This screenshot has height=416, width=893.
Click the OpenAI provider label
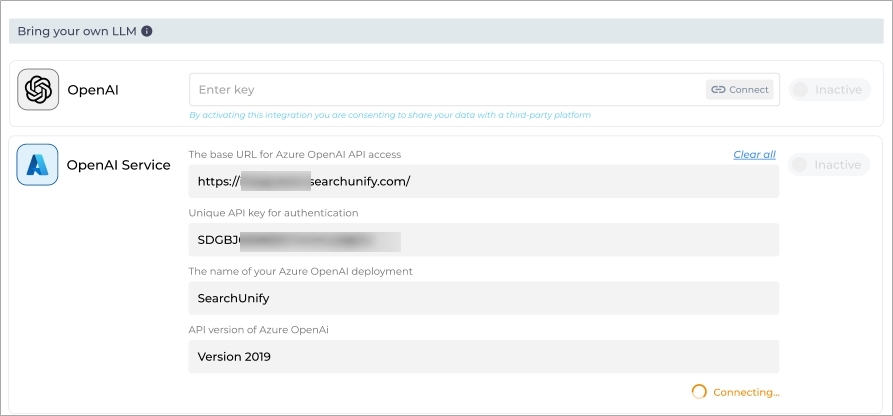pyautogui.click(x=94, y=90)
